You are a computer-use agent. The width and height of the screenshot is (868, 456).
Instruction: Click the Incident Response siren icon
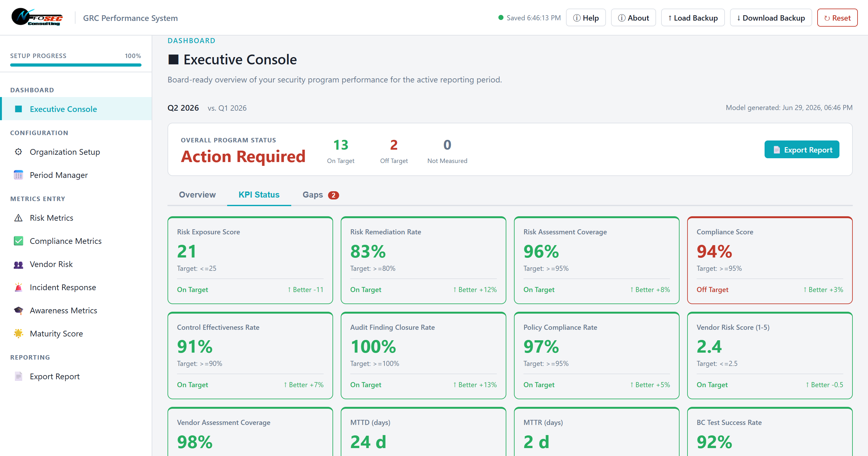pyautogui.click(x=18, y=287)
